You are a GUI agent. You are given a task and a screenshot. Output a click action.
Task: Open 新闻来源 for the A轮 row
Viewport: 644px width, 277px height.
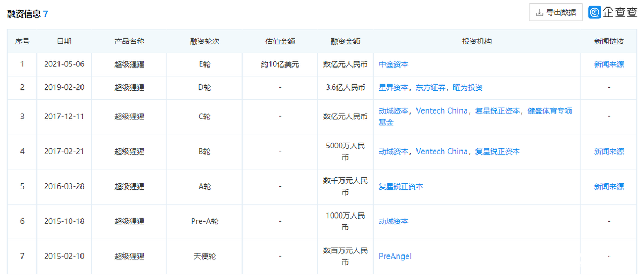click(x=609, y=186)
